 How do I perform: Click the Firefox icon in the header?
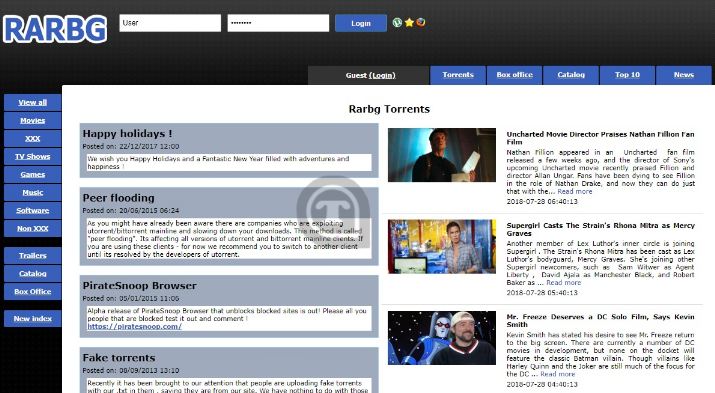420,22
